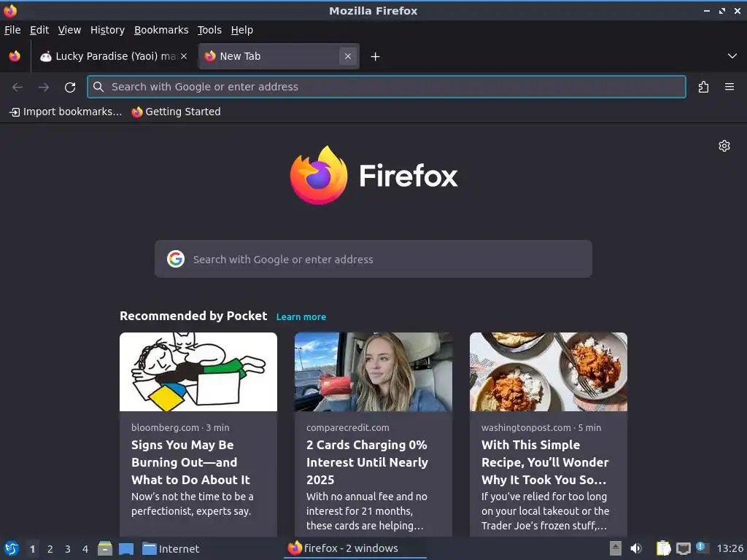The width and height of the screenshot is (747, 560).
Task: Close the Lucky Paradise tab
Action: (x=184, y=56)
